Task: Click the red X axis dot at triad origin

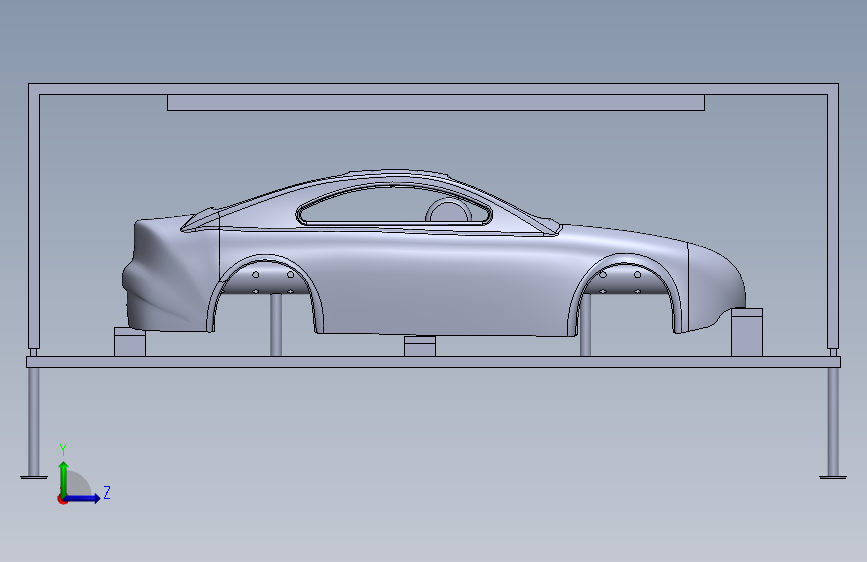Action: coord(62,499)
